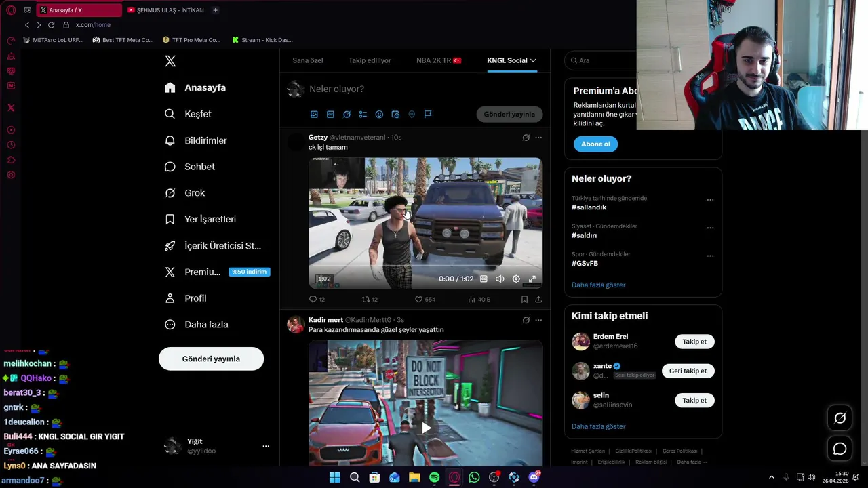Open video settings gear on Getzy's video

pyautogui.click(x=516, y=279)
